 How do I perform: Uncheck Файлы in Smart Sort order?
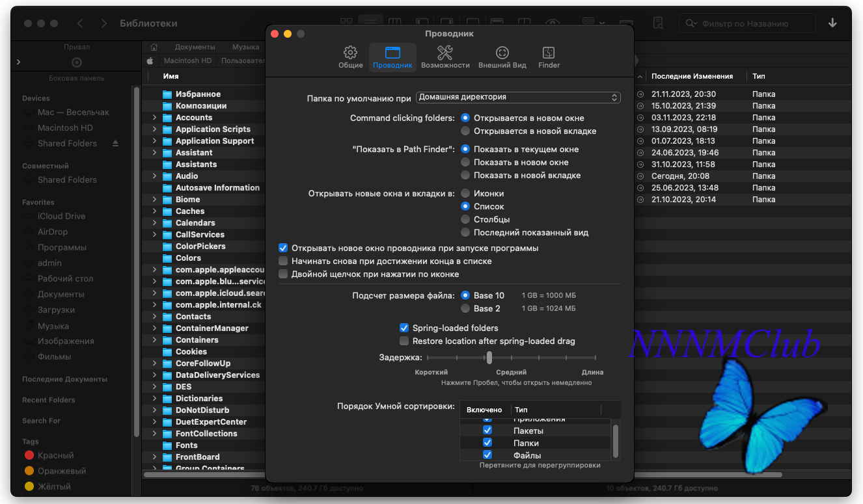[x=487, y=455]
